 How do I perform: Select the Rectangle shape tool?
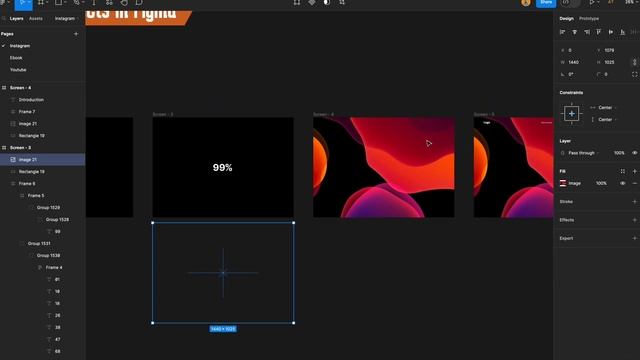pos(58,3)
